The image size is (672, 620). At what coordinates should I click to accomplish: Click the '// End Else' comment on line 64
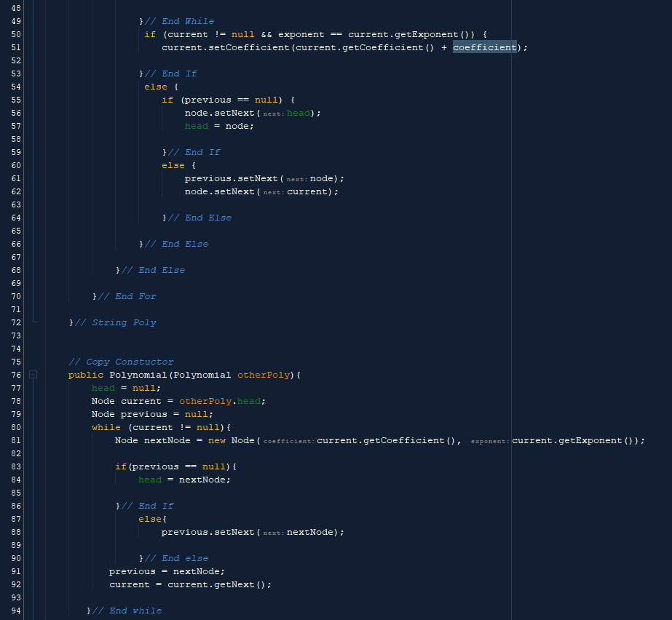199,218
